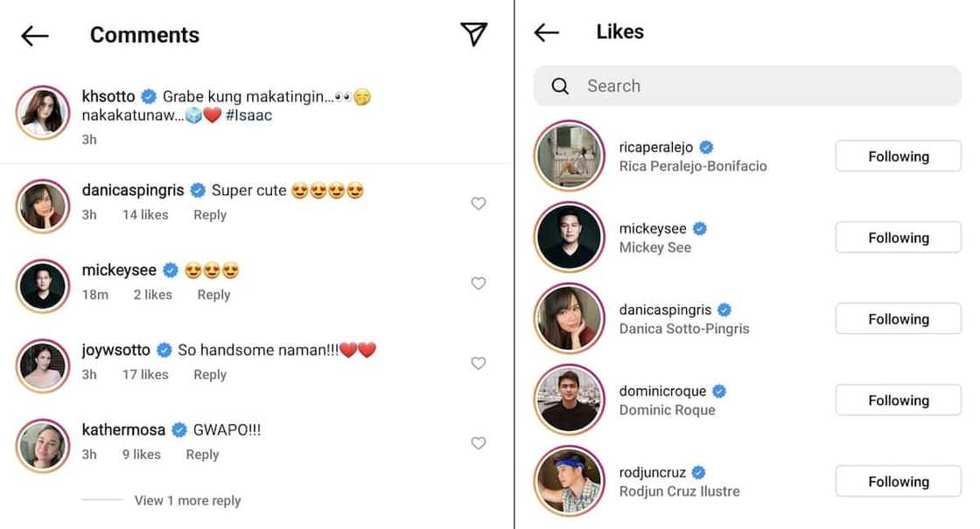
Task: Open khsotto's profile picture
Action: tap(43, 113)
